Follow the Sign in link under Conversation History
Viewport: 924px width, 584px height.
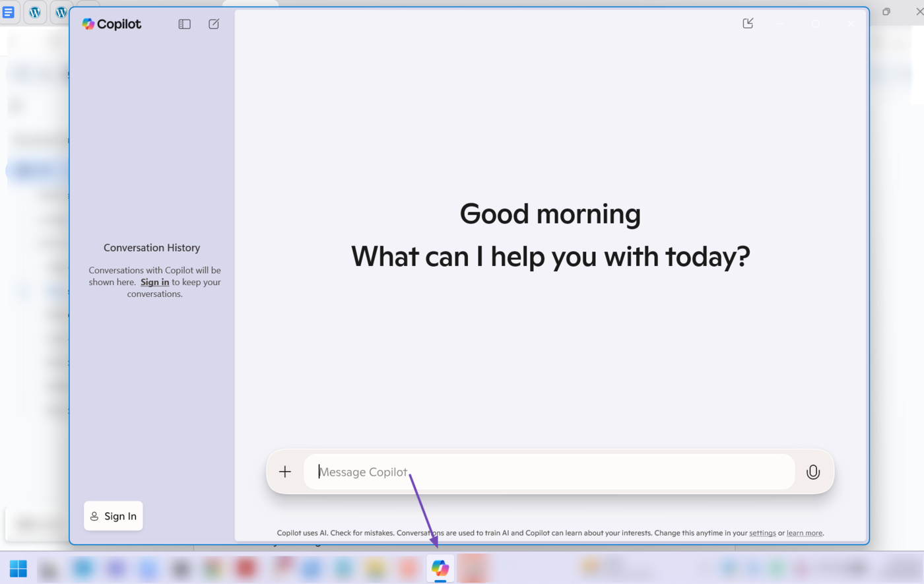(154, 282)
